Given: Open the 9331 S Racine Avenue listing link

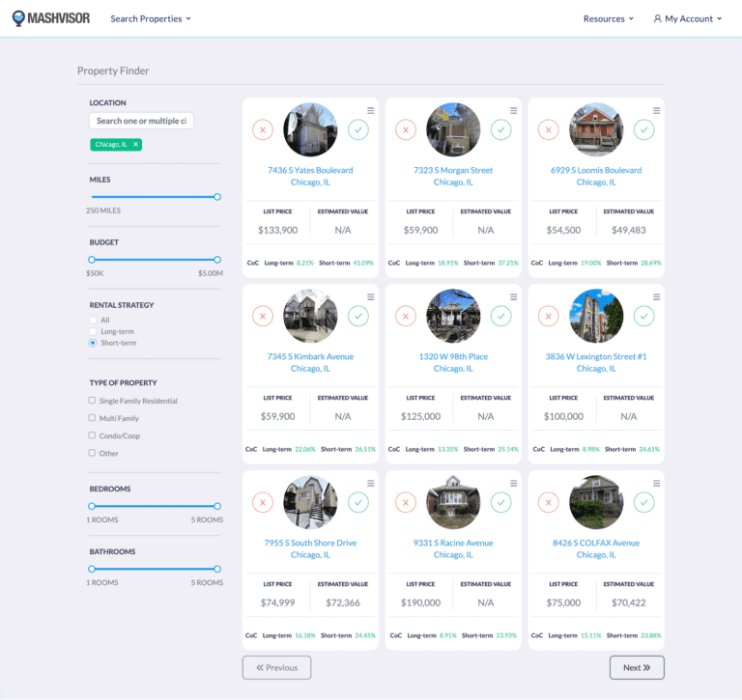Looking at the screenshot, I should click(x=453, y=543).
